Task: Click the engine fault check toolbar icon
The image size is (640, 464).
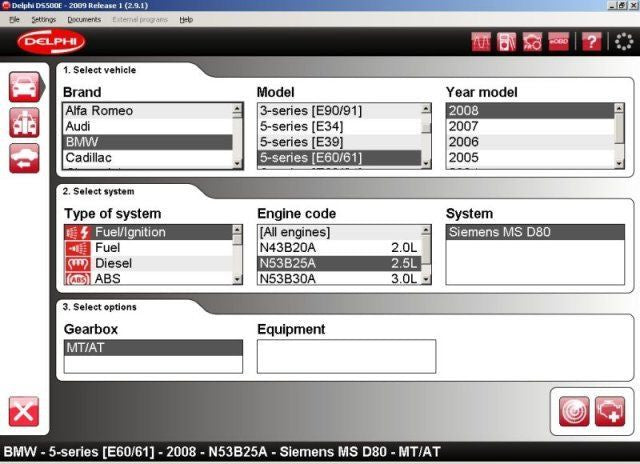Action: 532,42
